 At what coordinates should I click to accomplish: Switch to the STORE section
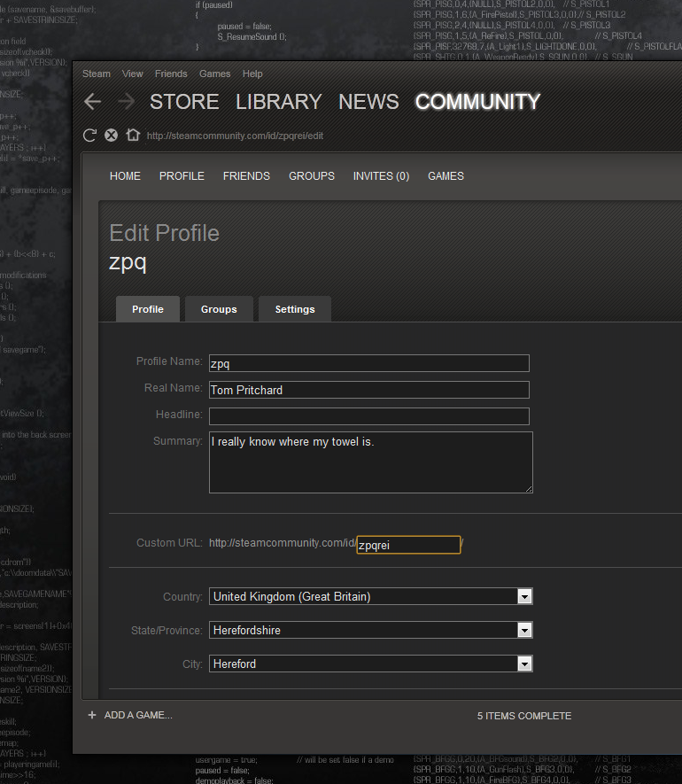point(184,102)
